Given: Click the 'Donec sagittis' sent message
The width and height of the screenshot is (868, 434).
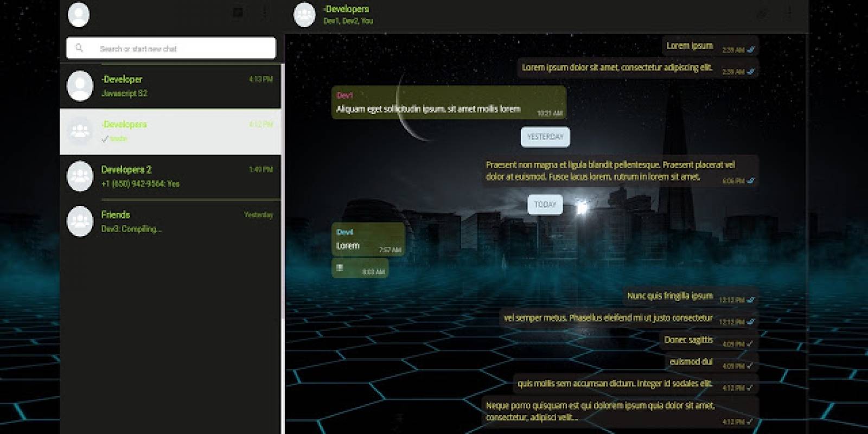Looking at the screenshot, I should 688,340.
